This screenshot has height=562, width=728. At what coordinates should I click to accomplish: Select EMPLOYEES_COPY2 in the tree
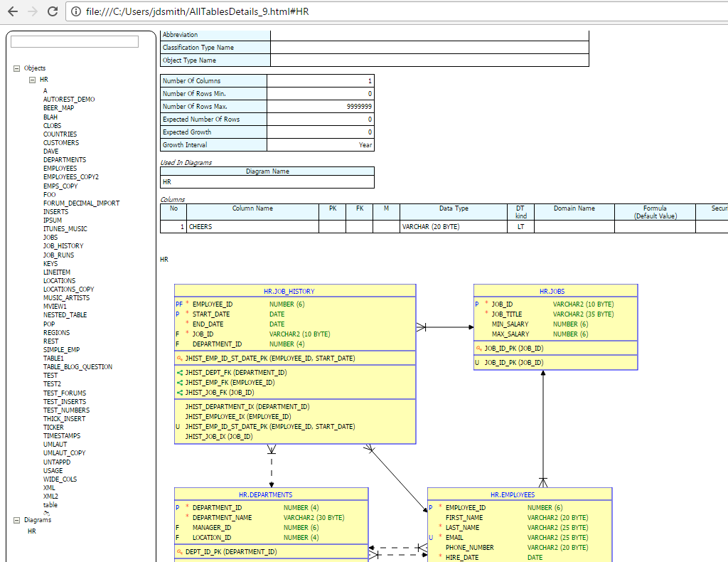[71, 177]
